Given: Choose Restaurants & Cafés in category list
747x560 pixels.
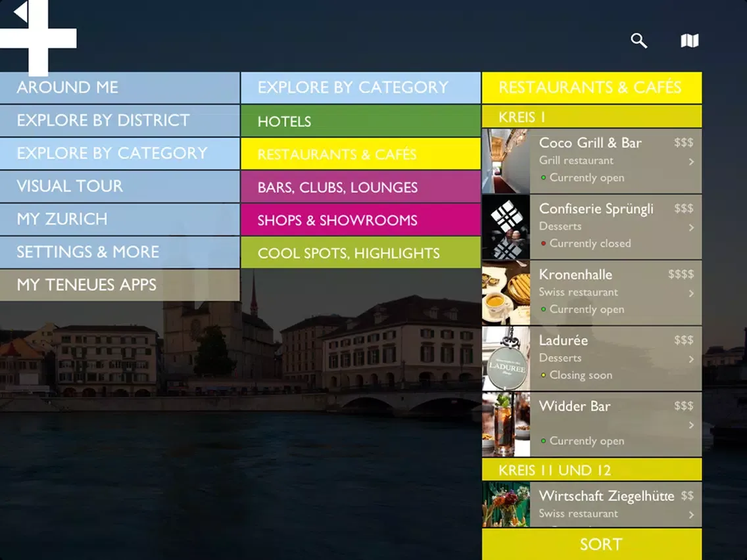Looking at the screenshot, I should pos(360,154).
